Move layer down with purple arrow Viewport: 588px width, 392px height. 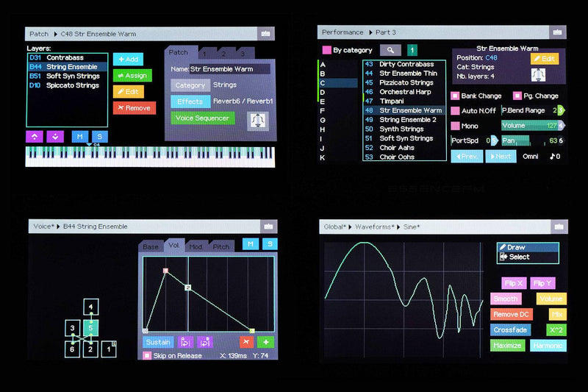(x=55, y=137)
